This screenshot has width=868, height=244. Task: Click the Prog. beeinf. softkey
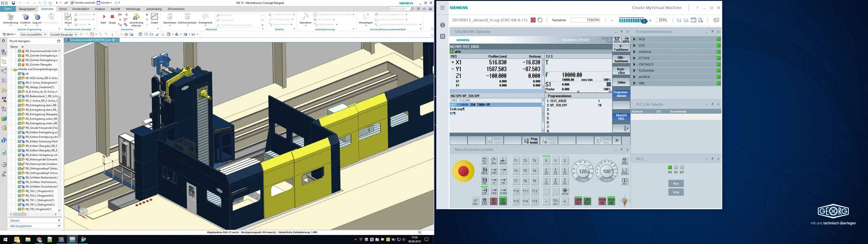pos(531,141)
